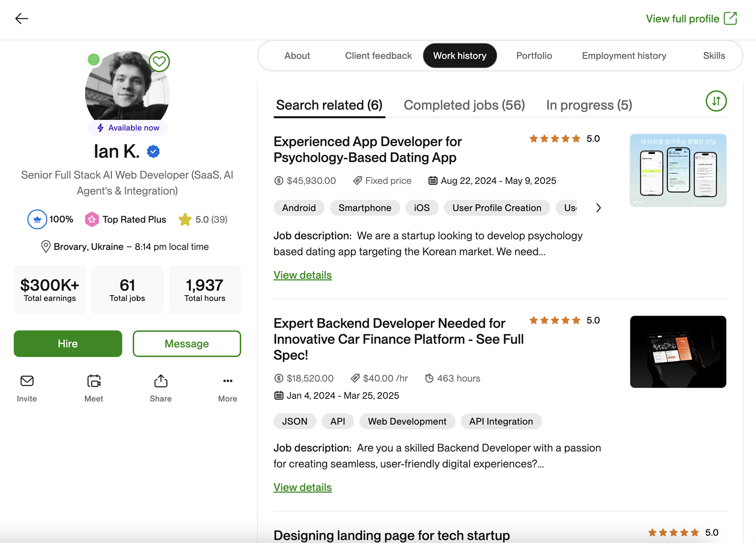Open View details for the dating app job
This screenshot has width=756, height=543.
point(302,275)
